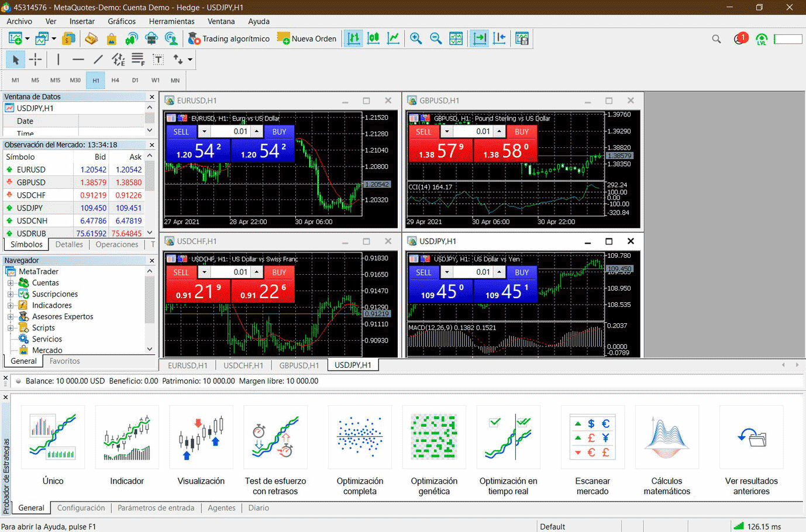The width and height of the screenshot is (806, 532).
Task: Switch to the Detalles tab
Action: 69,244
